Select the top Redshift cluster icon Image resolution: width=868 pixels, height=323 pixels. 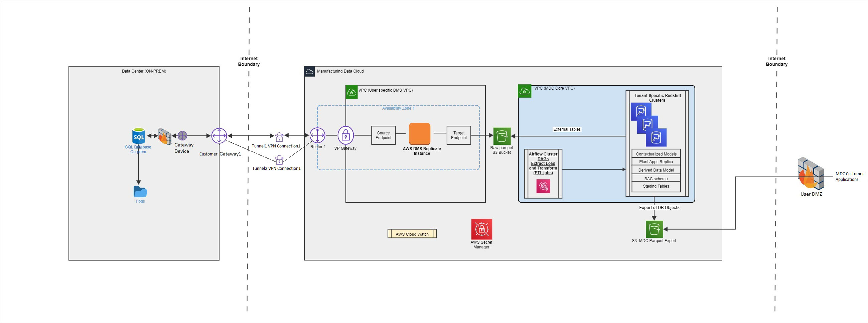click(641, 112)
